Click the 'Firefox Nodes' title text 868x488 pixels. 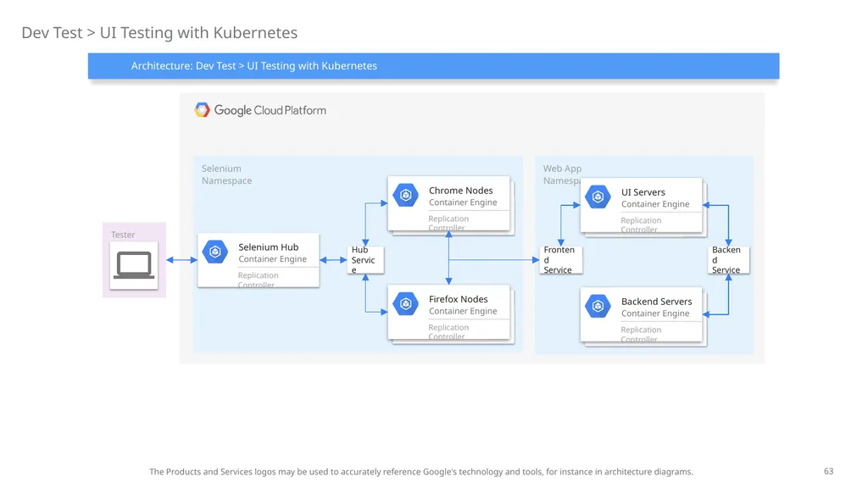[x=459, y=299]
